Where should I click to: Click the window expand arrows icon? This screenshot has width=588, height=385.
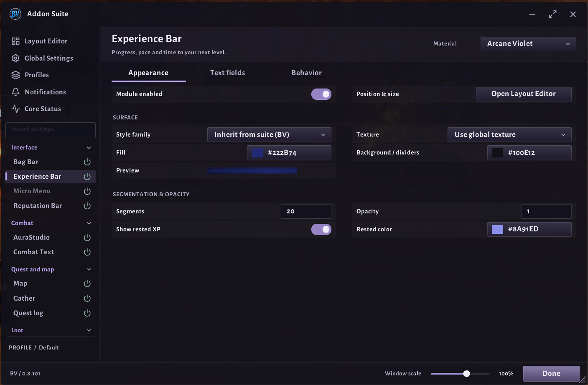[552, 14]
